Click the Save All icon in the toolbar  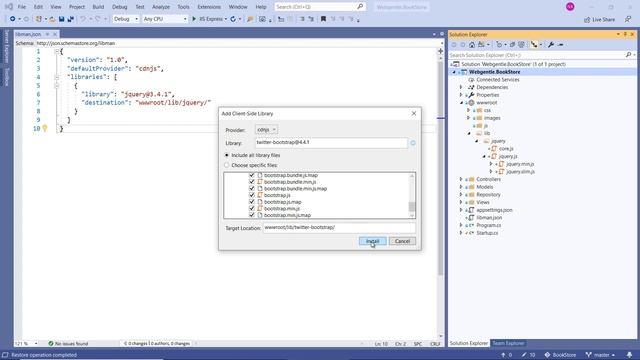point(70,19)
